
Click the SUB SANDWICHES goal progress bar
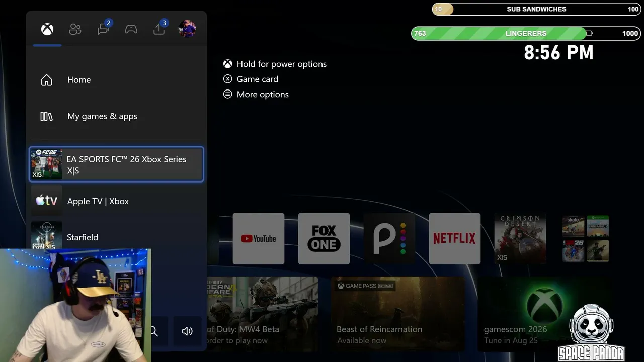pos(536,9)
